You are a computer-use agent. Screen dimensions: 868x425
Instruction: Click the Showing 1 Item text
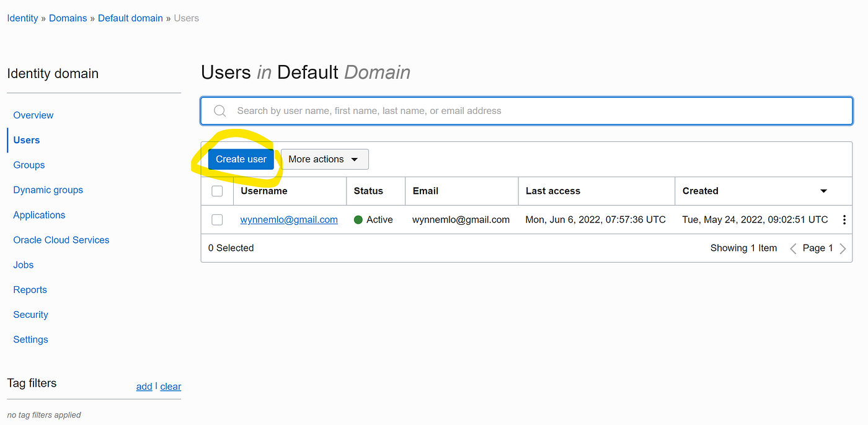[743, 248]
